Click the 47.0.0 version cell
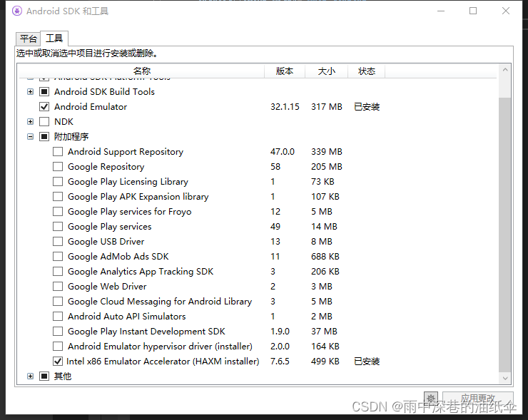 point(283,151)
